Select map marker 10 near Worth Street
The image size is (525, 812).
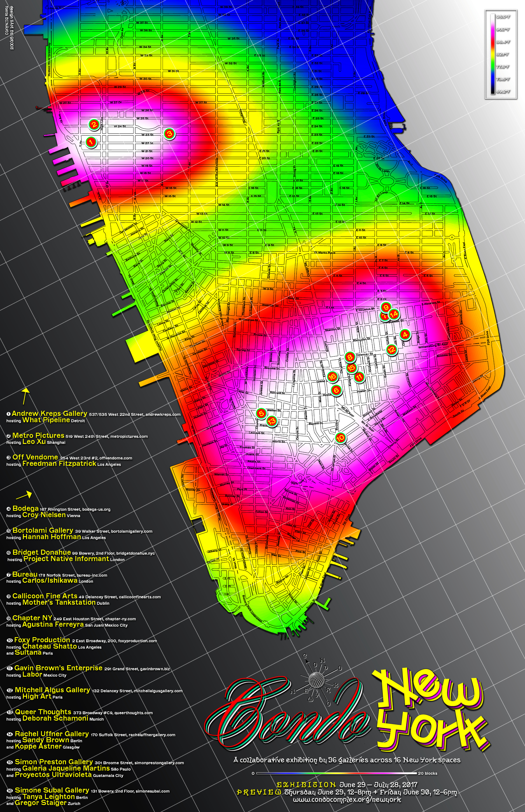(x=340, y=438)
